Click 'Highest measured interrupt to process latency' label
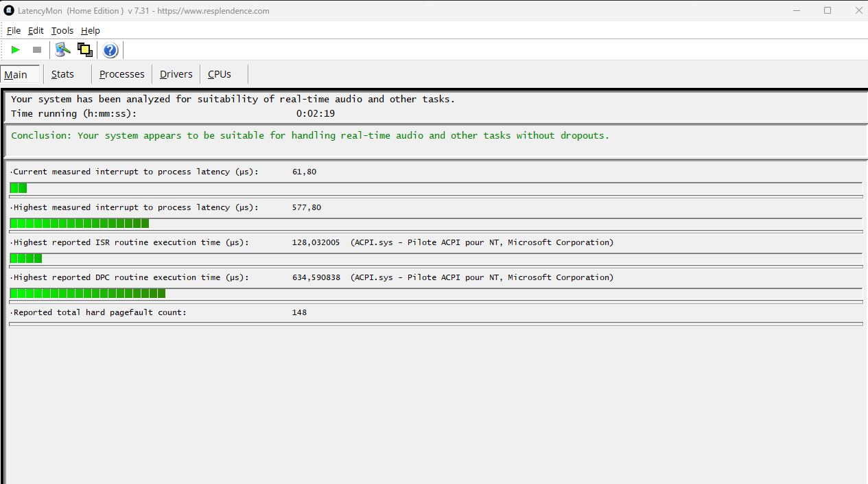 pyautogui.click(x=136, y=207)
